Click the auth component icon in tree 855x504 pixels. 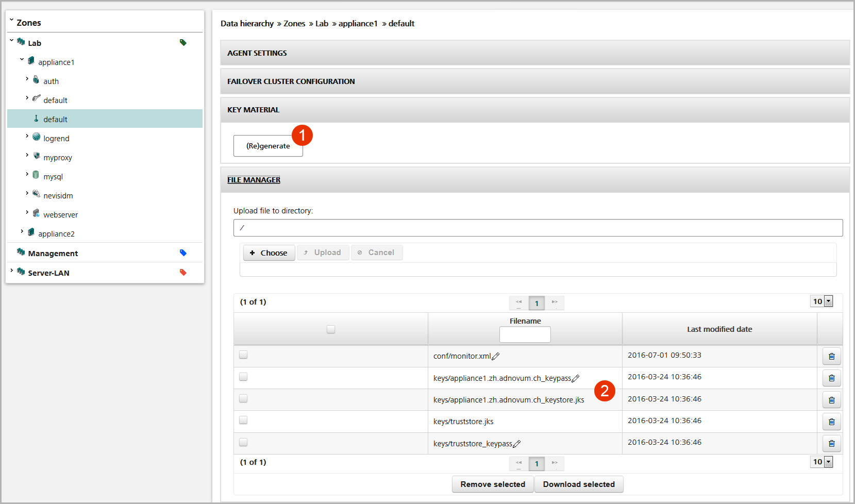(x=36, y=79)
